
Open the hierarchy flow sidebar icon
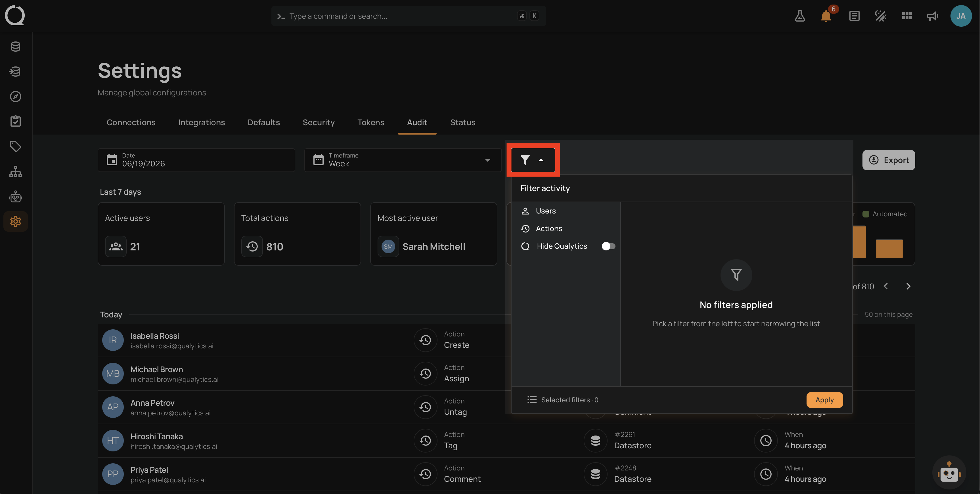[x=16, y=172]
